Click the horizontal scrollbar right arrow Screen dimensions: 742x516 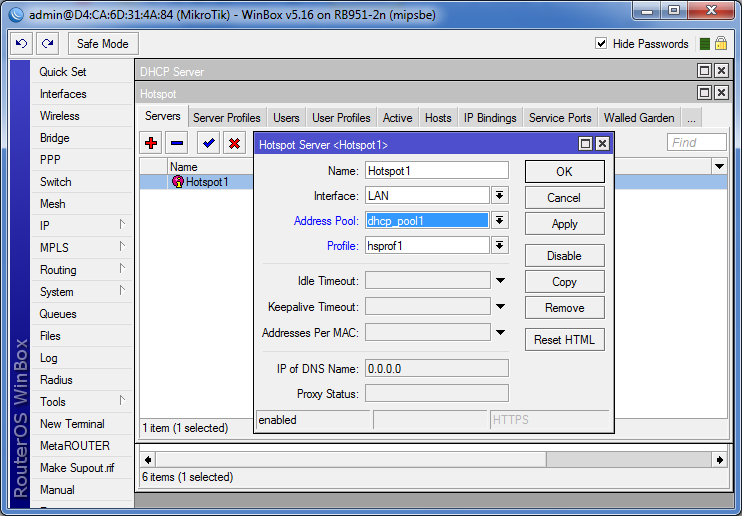pyautogui.click(x=720, y=460)
